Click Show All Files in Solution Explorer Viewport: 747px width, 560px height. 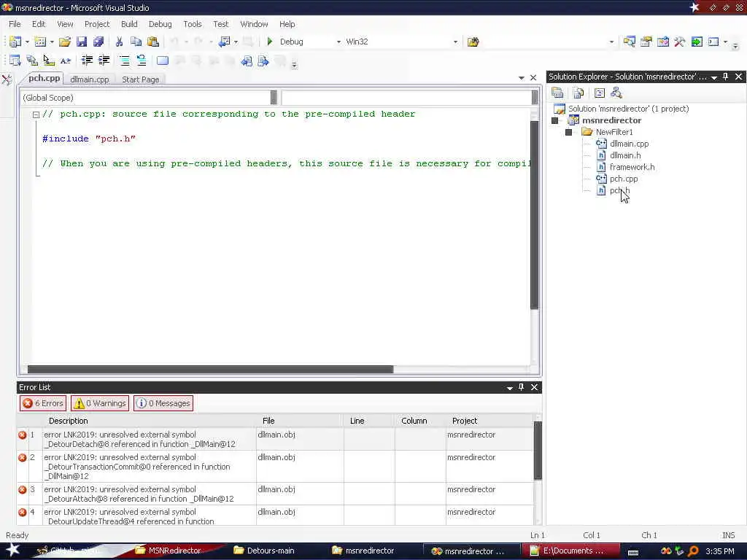point(578,93)
